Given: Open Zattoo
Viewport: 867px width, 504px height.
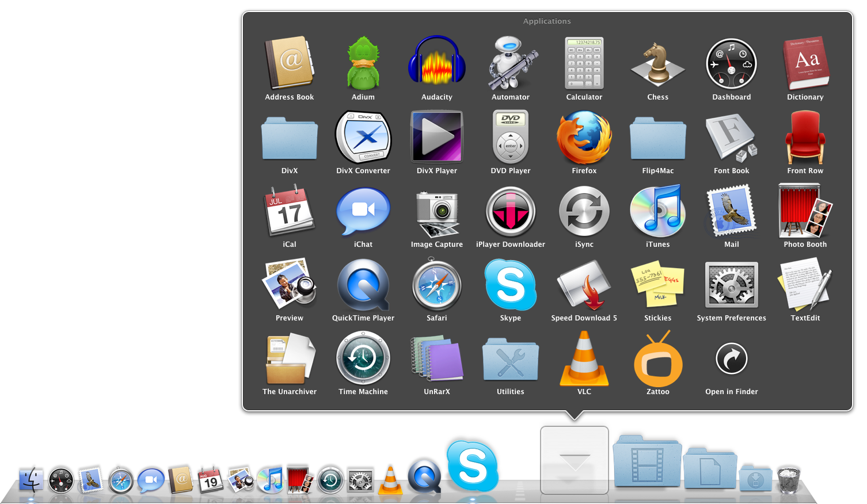Looking at the screenshot, I should 658,358.
